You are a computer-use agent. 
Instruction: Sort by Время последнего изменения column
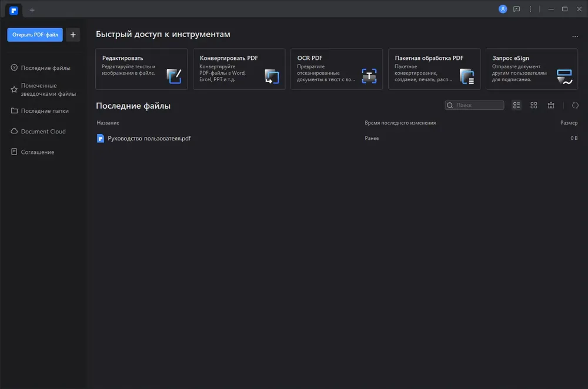pos(400,123)
